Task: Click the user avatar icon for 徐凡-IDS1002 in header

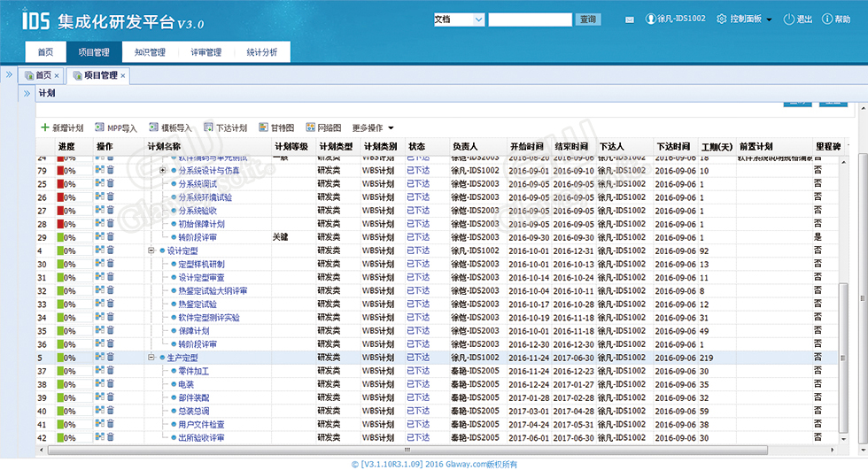Action: [x=650, y=19]
